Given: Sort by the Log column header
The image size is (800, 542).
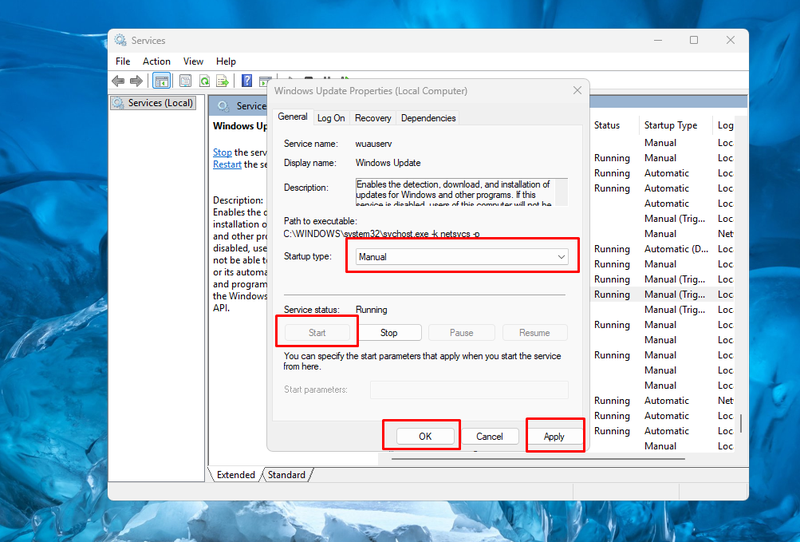Looking at the screenshot, I should tap(724, 125).
